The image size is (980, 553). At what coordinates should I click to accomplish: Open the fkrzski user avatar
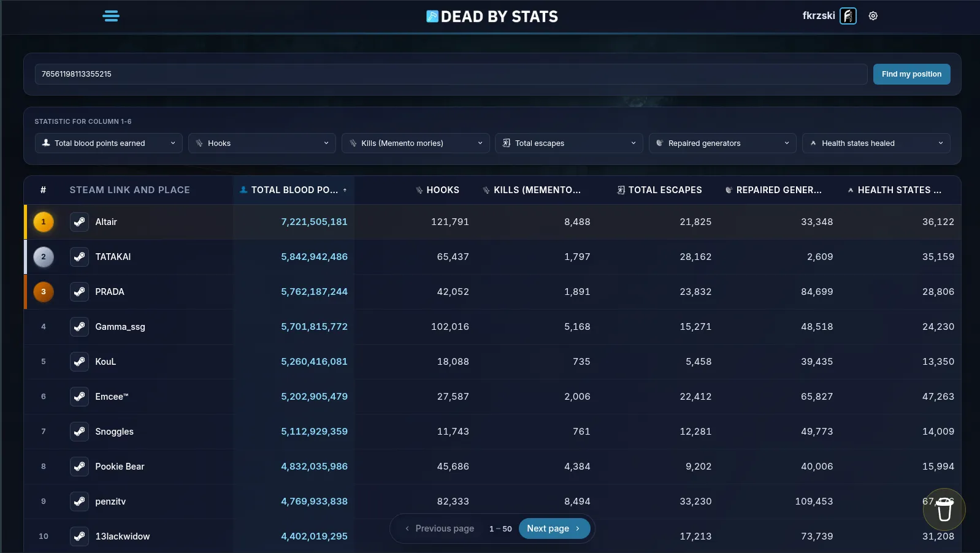click(x=848, y=16)
